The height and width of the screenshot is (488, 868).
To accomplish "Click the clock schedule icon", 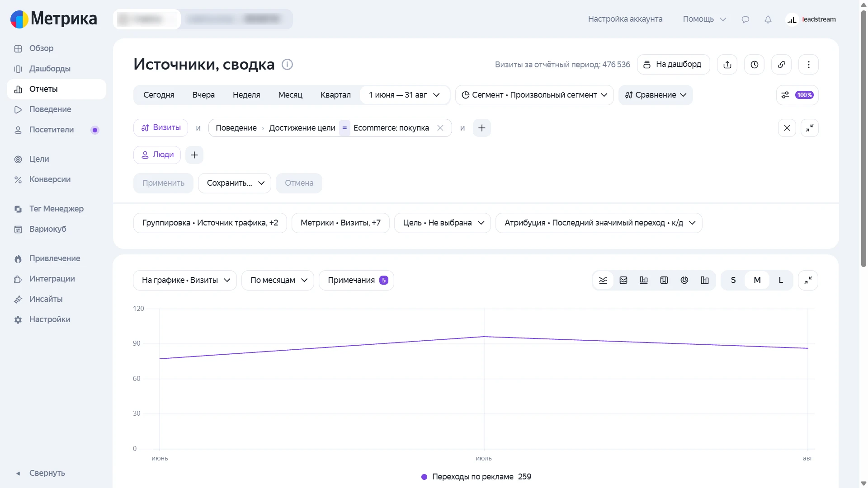I will point(755,65).
